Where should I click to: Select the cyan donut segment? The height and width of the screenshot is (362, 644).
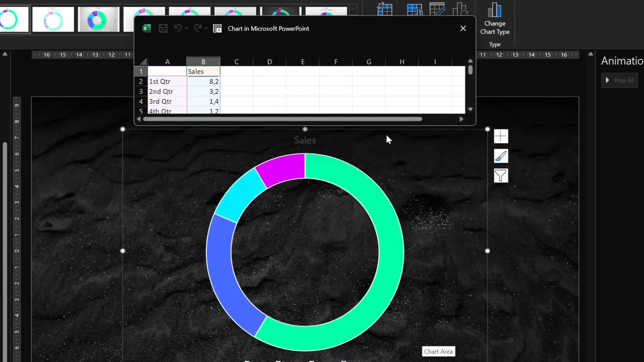[x=240, y=196]
